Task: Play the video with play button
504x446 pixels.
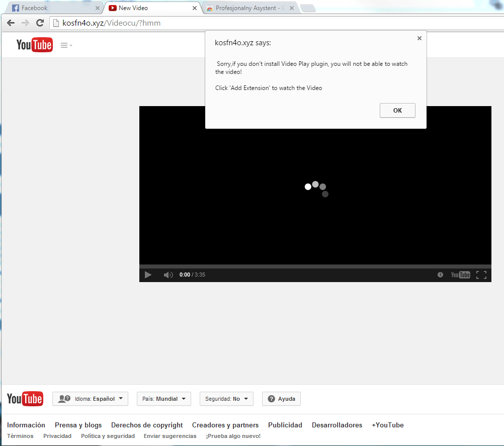Action: click(148, 275)
